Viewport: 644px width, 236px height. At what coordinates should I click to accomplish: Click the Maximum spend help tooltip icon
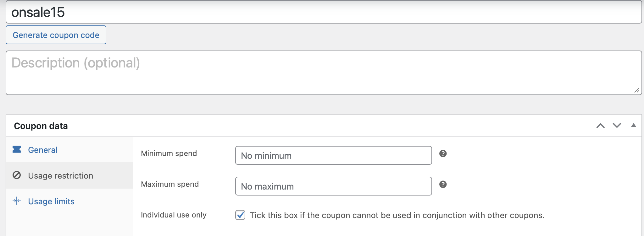[443, 184]
